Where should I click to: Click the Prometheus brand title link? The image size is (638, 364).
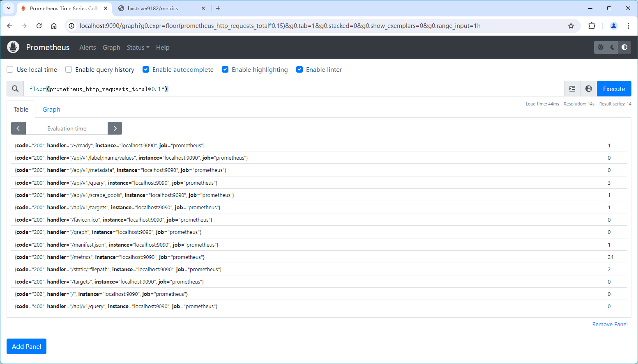pyautogui.click(x=48, y=47)
